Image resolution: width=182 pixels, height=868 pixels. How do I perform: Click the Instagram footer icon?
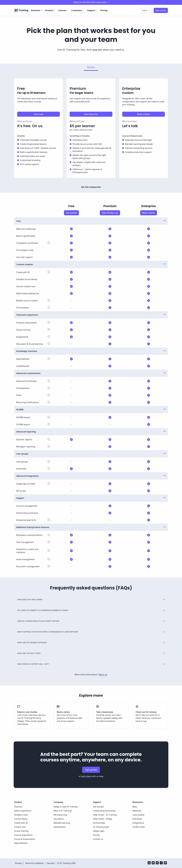click(x=165, y=863)
